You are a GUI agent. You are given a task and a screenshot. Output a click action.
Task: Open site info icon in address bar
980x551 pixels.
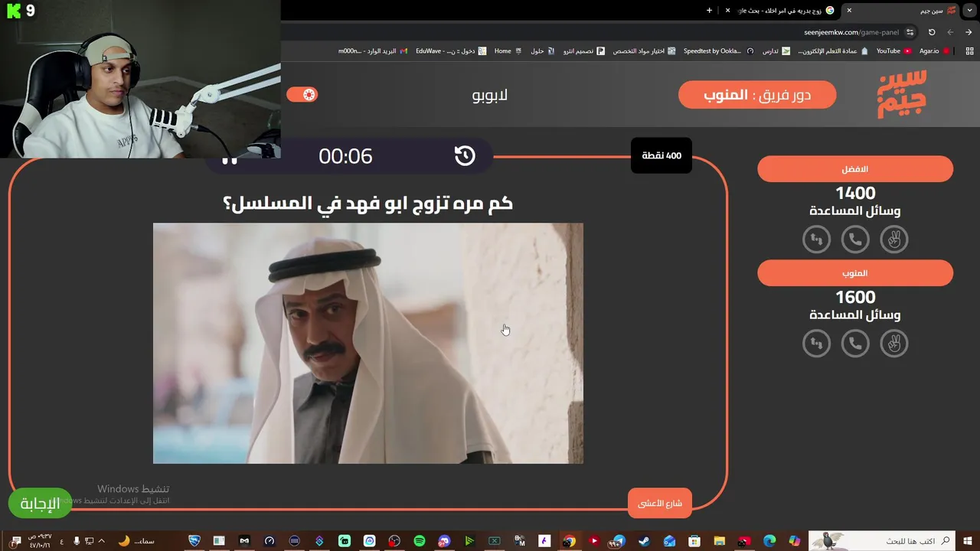click(910, 32)
